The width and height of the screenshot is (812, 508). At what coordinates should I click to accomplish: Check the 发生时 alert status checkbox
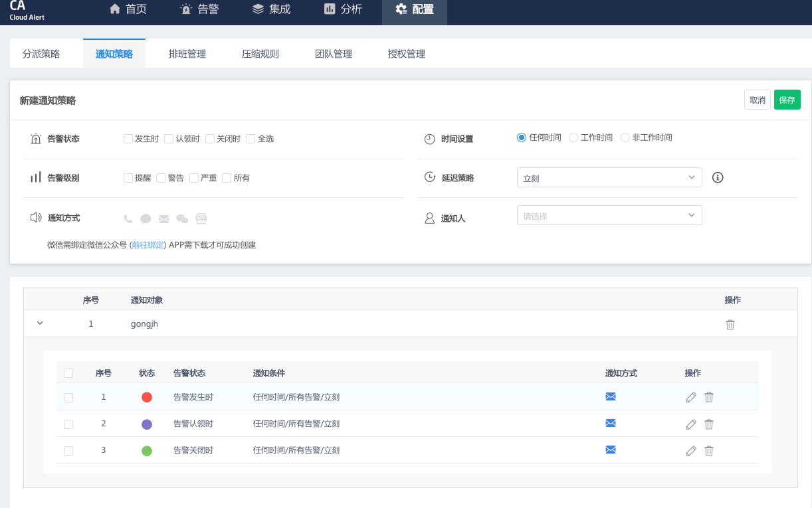coord(127,138)
